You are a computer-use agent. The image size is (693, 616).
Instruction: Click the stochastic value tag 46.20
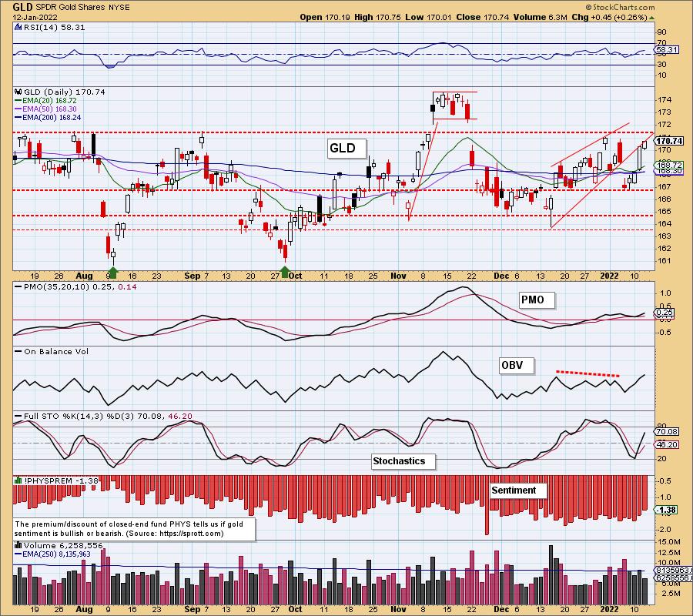(667, 444)
